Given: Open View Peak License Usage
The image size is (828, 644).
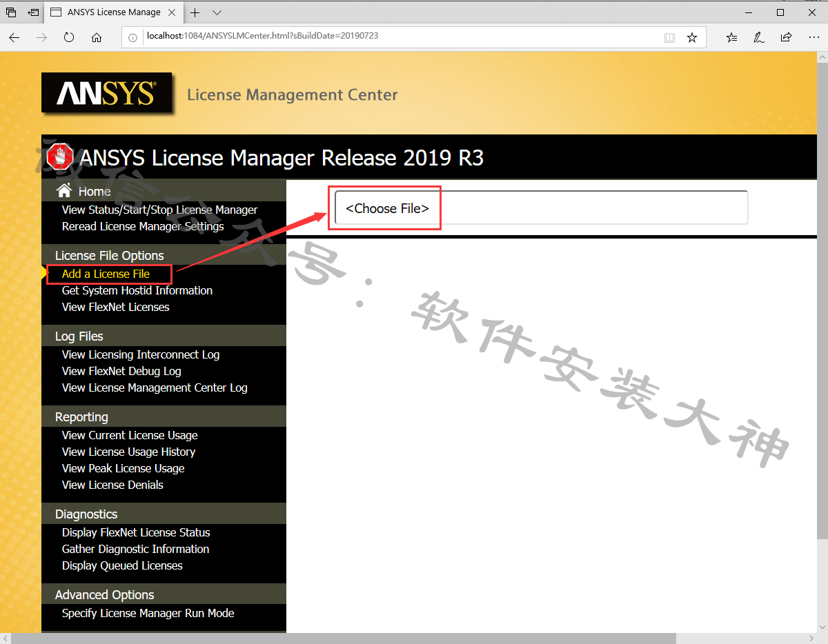Looking at the screenshot, I should click(x=123, y=468).
